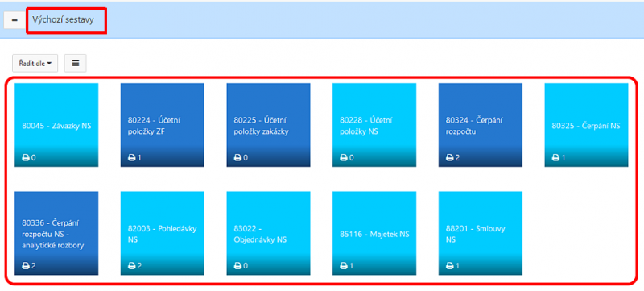The height and width of the screenshot is (291, 644).
Task: Click printer icon on 83022 Objednávky NS tile
Action: tap(237, 266)
